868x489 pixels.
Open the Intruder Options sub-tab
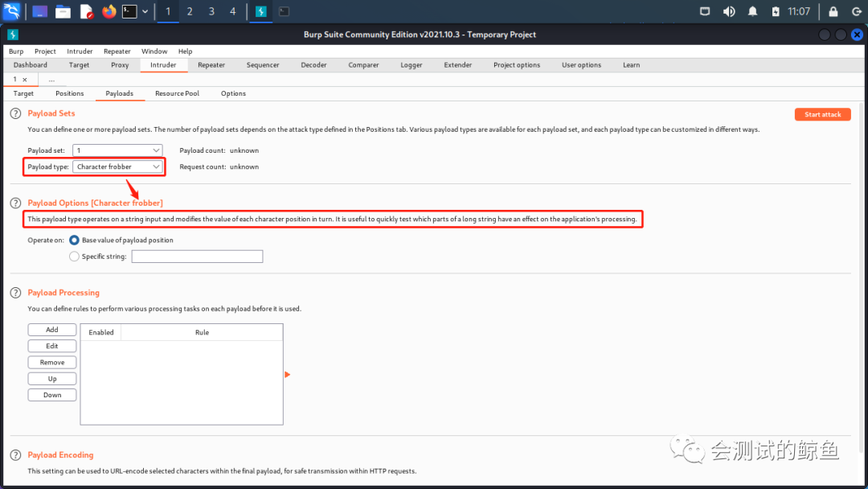pos(233,93)
